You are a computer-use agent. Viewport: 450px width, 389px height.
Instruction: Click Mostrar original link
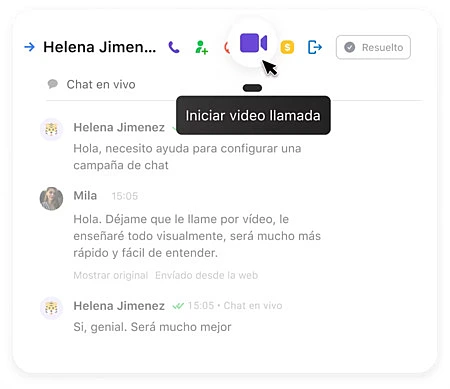[111, 275]
